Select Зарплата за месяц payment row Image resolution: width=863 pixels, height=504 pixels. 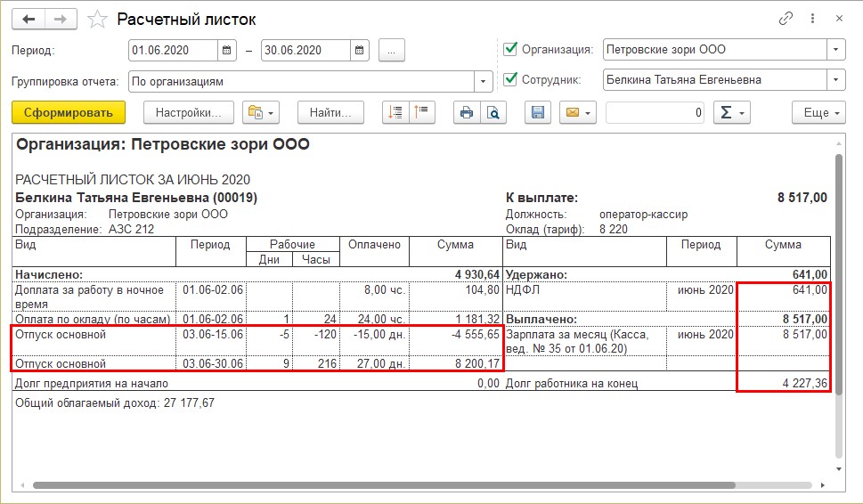(x=667, y=341)
